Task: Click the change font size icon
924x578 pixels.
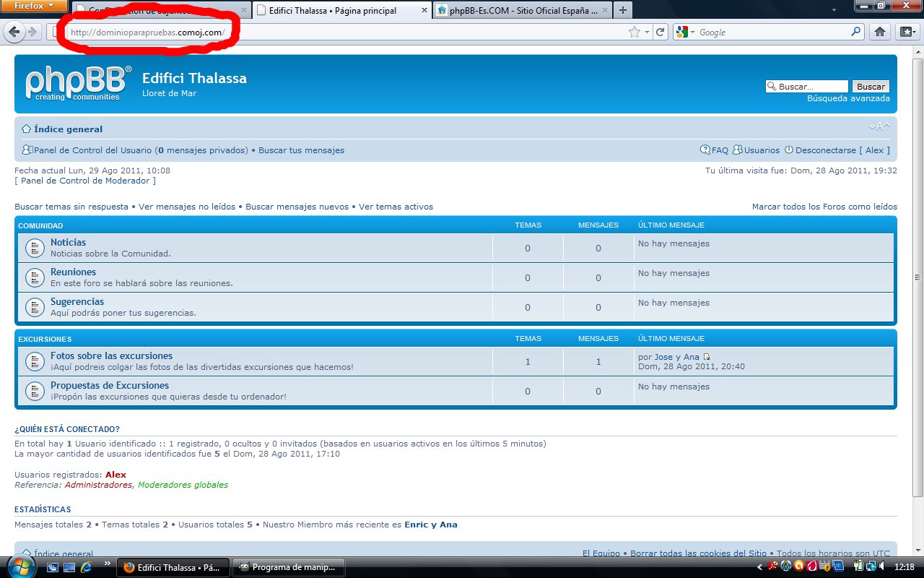Action: click(879, 127)
